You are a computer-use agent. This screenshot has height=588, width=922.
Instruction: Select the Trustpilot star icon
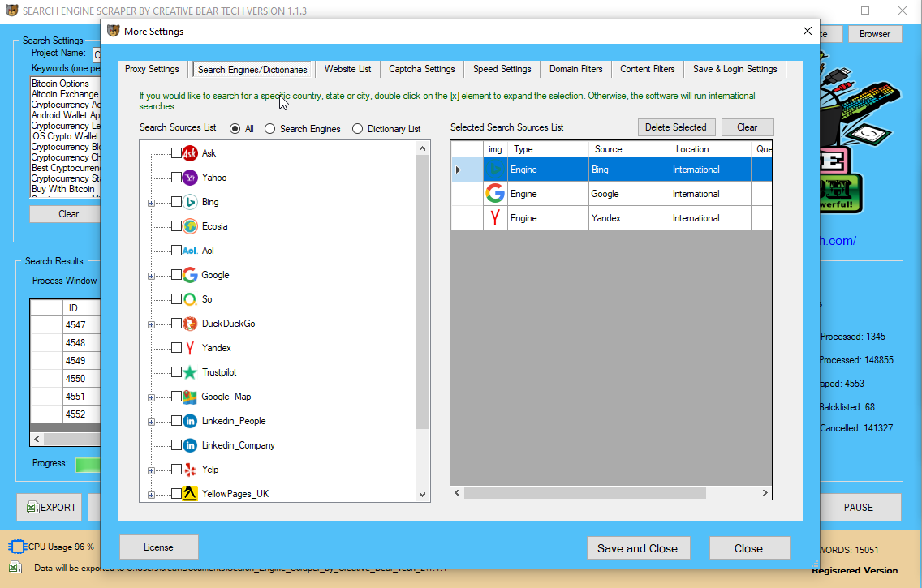pyautogui.click(x=192, y=372)
